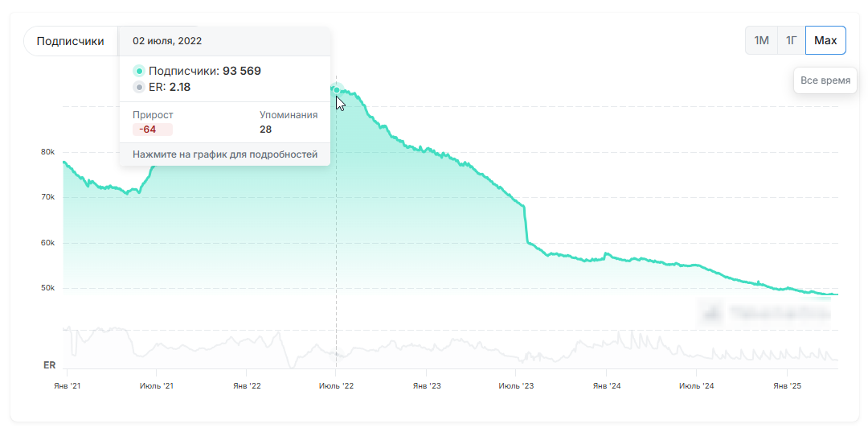This screenshot has height=432, width=868.
Task: Click the gray ER legend dot in tooltip
Action: click(x=139, y=87)
